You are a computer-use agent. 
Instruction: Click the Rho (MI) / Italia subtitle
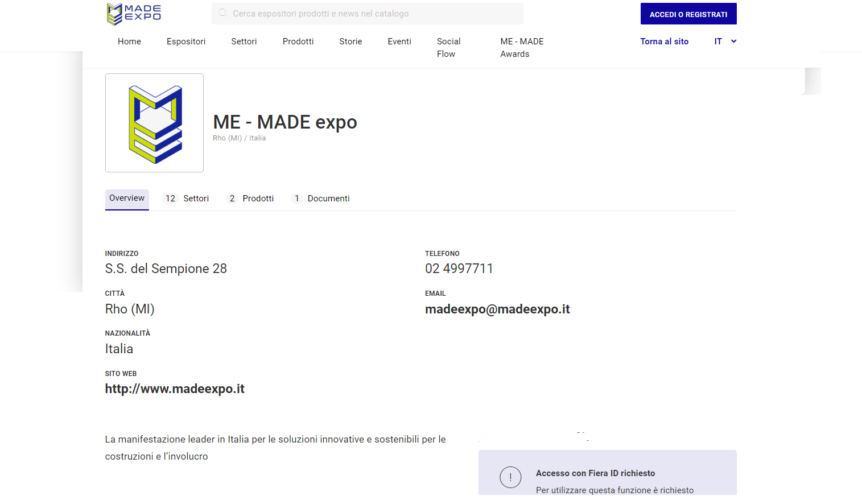(x=239, y=138)
